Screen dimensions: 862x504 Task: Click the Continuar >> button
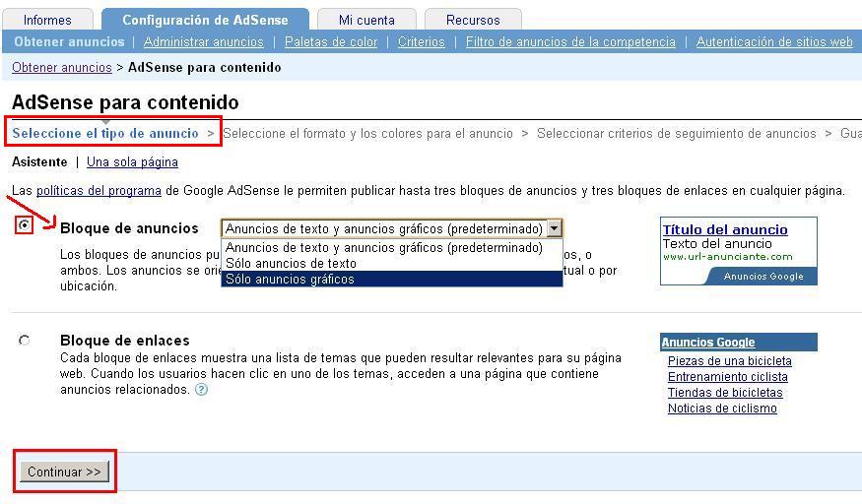pyautogui.click(x=64, y=472)
